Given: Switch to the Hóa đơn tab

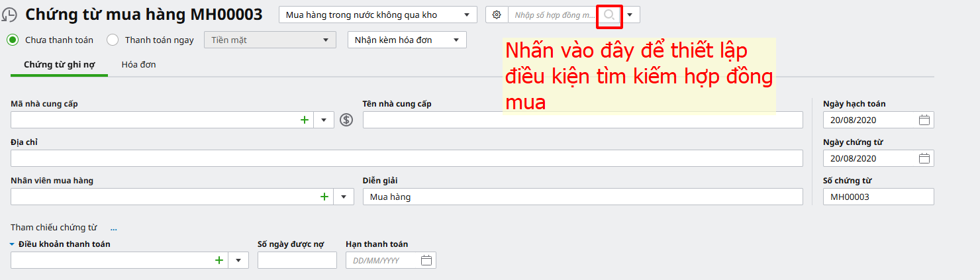Looking at the screenshot, I should [138, 65].
